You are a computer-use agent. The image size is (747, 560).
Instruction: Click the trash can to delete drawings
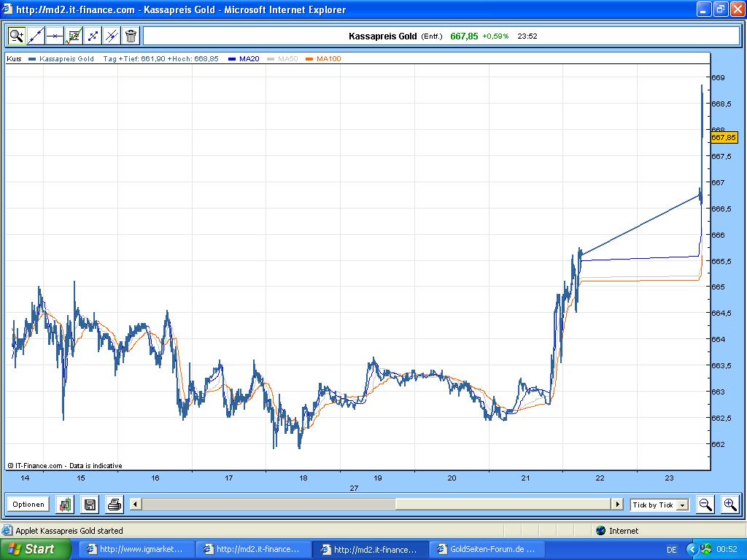point(131,36)
